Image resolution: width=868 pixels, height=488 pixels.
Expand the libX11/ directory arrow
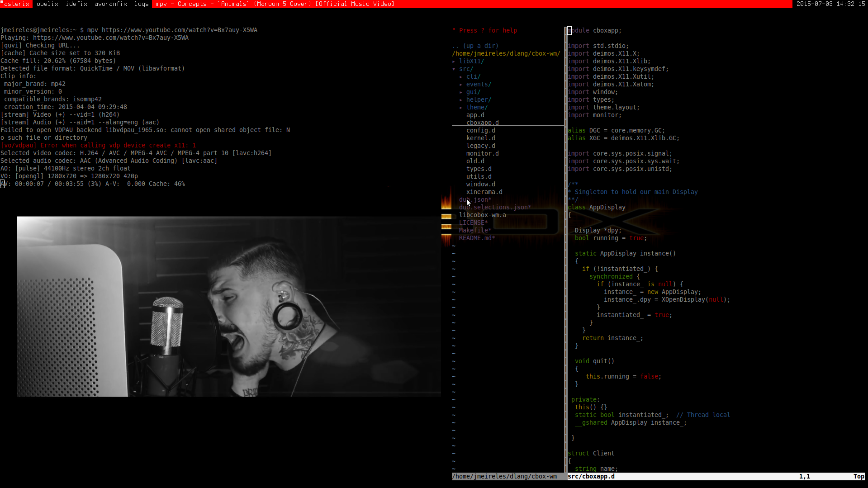(x=454, y=62)
